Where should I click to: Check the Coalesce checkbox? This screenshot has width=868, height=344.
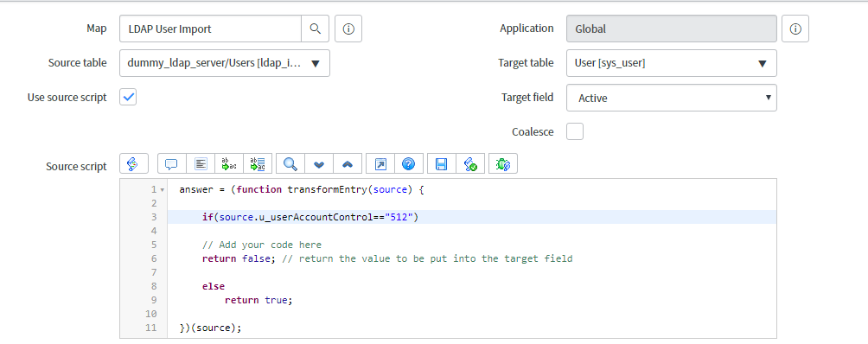575,131
